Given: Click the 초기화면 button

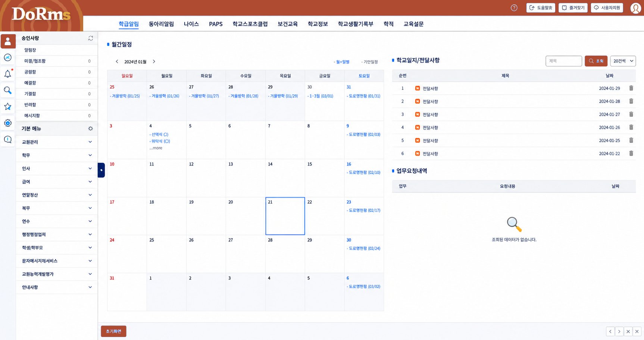Looking at the screenshot, I should click(113, 331).
